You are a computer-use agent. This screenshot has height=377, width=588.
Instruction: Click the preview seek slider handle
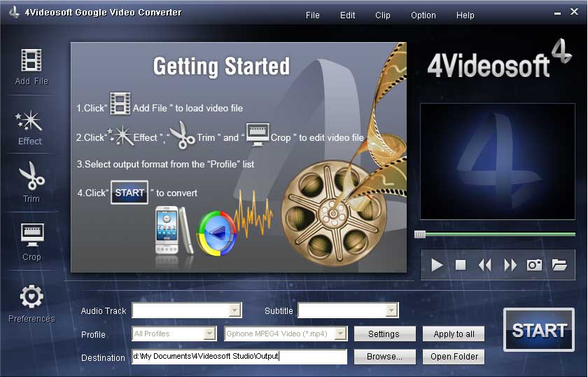(420, 234)
